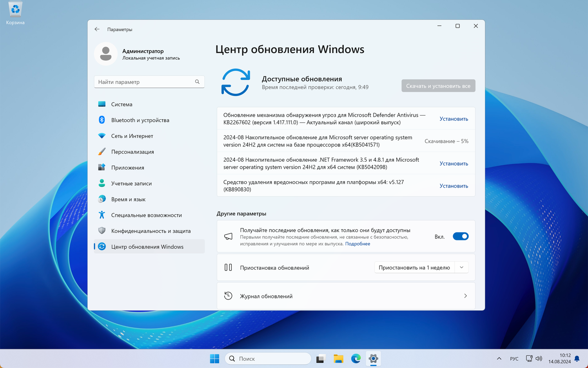Go to Конфиденциальность и защита section

149,231
